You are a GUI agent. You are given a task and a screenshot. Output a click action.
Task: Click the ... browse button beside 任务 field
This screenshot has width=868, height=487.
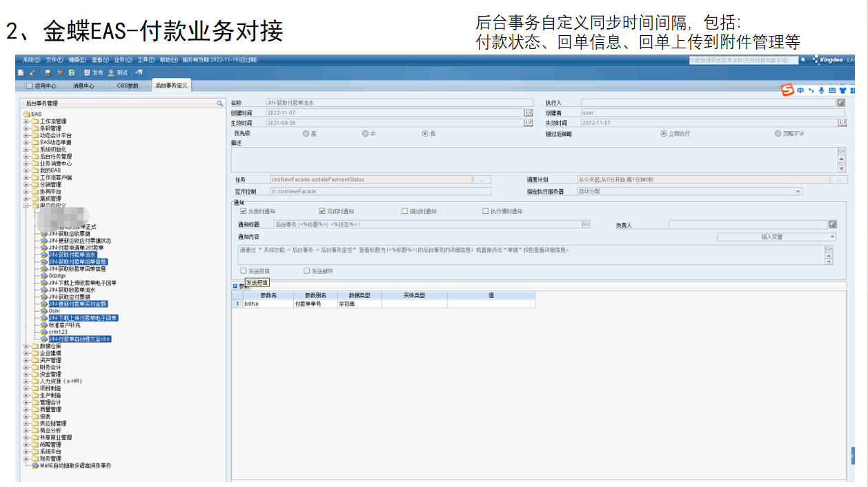click(482, 180)
